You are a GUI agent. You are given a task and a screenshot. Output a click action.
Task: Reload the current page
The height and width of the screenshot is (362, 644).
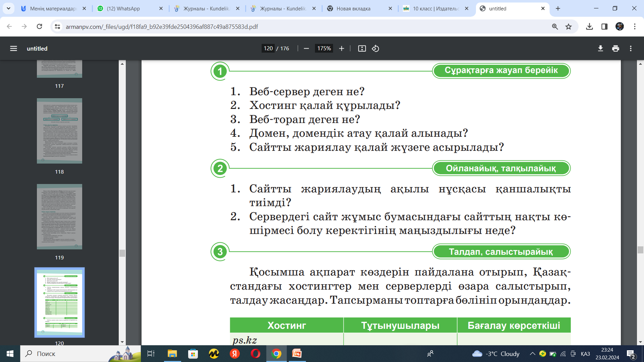(x=39, y=26)
